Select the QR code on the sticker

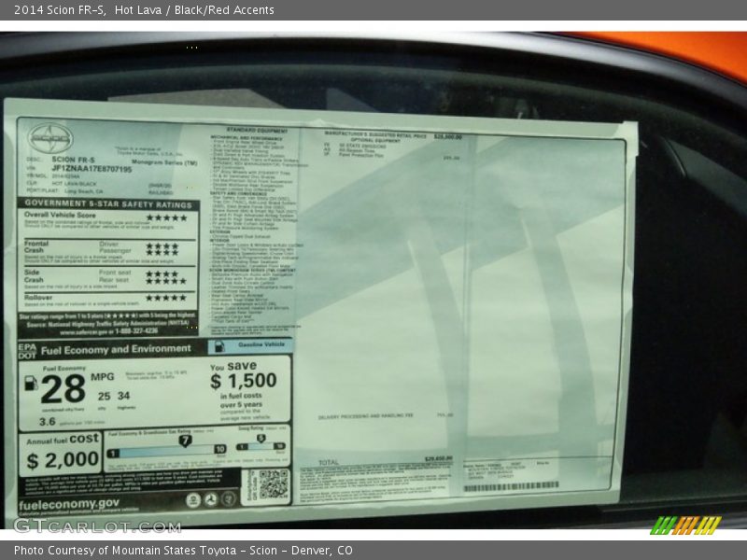[274, 484]
